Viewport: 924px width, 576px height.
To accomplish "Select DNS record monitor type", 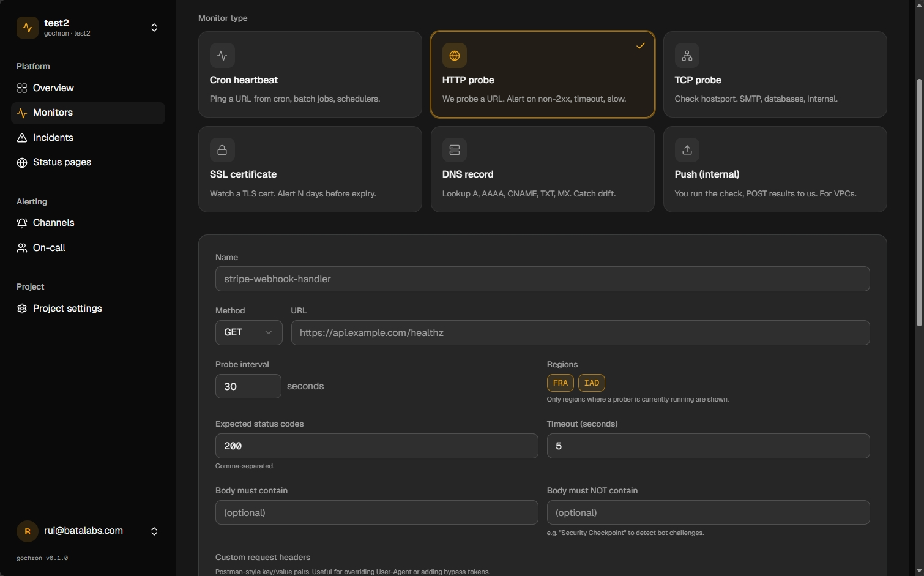I will 543,169.
